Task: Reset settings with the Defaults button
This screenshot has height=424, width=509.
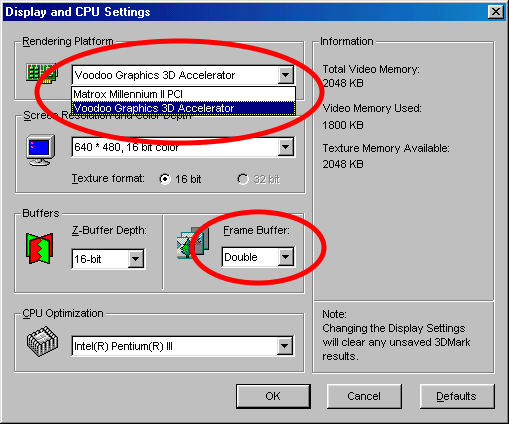Action: tap(456, 396)
